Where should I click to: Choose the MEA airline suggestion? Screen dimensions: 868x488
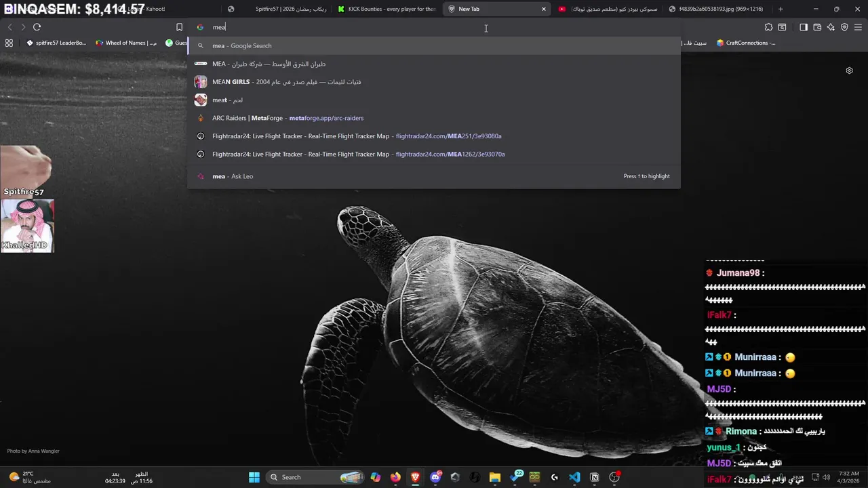(x=434, y=64)
